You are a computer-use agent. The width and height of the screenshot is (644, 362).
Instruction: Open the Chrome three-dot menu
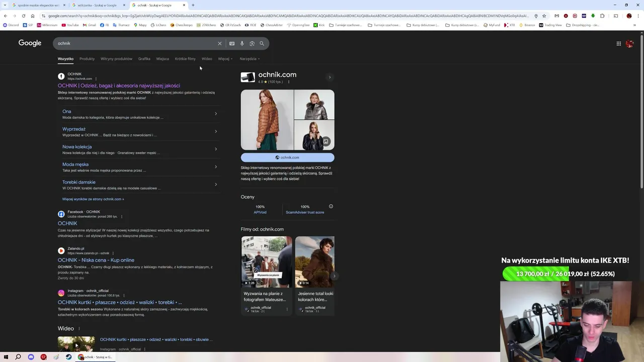(638, 16)
